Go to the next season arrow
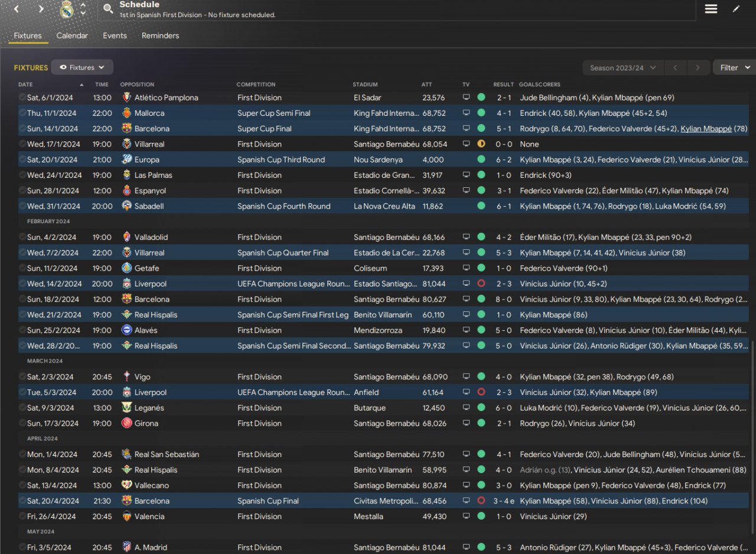The image size is (756, 554). click(x=698, y=68)
